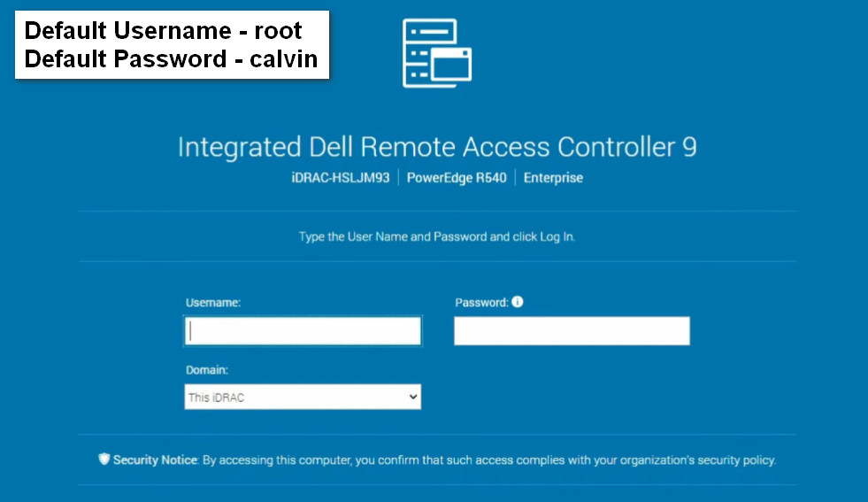This screenshot has width=868, height=502.
Task: Click the 'Default Password - calvin' overlay text
Action: [171, 59]
